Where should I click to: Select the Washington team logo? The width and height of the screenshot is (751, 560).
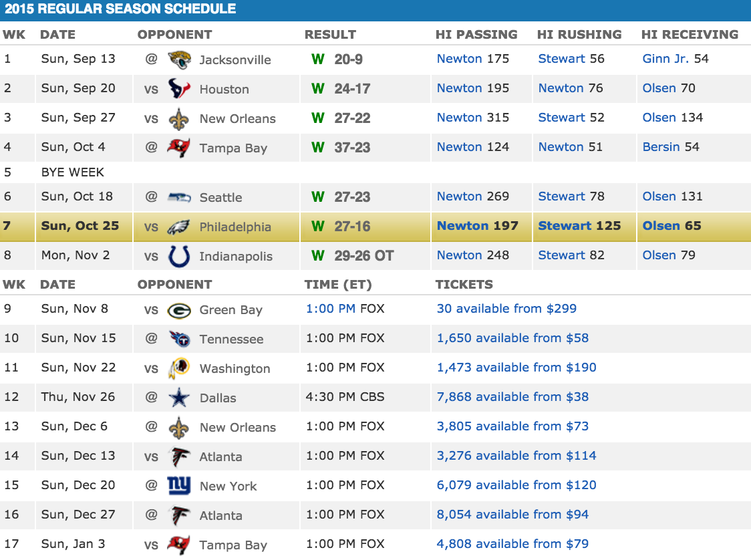click(x=179, y=368)
